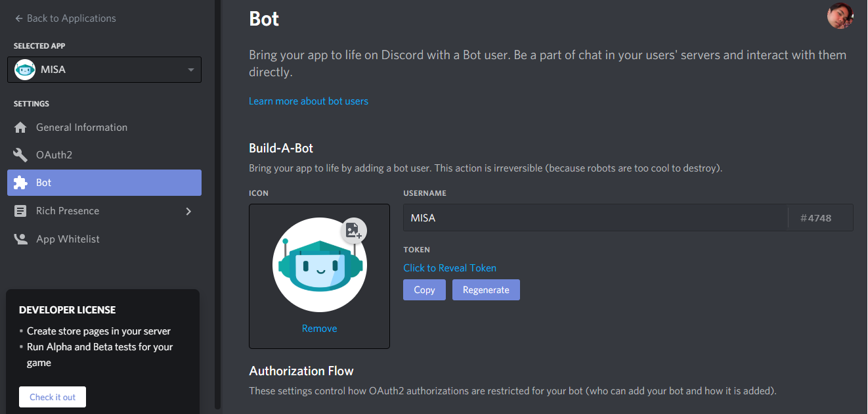Expand the Rich Presence submenu chevron

coord(188,211)
